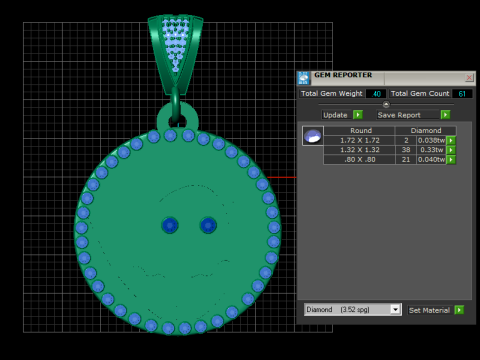Click the Total Gem Weight value field
480x360 pixels.
pos(376,94)
